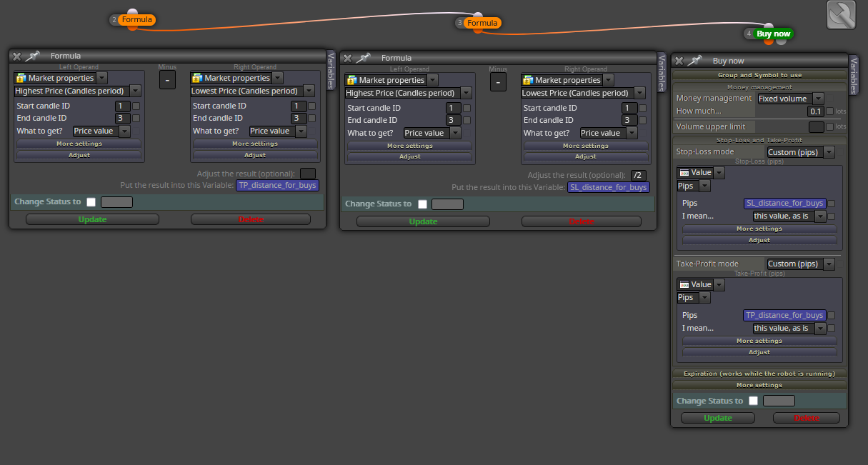Click Delete in the TP_distance_for_buys Formula panel
This screenshot has width=868, height=465.
point(251,219)
